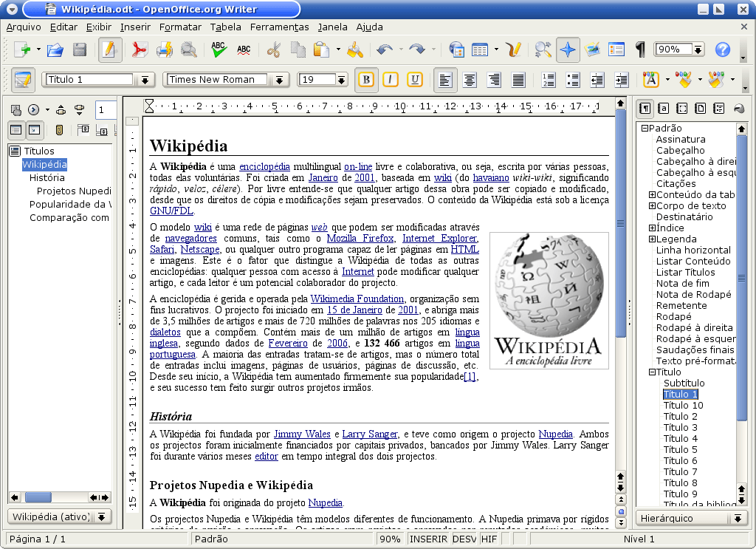
Task: Click the Save document icon
Action: pyautogui.click(x=80, y=50)
